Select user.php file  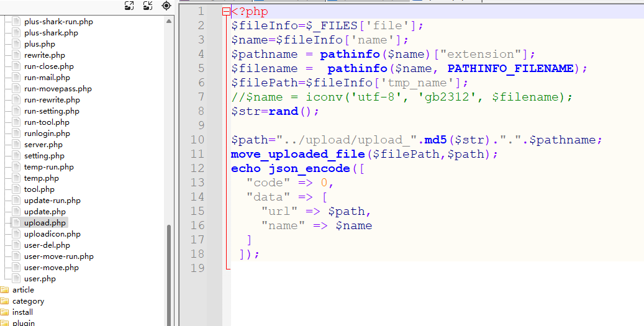40,278
